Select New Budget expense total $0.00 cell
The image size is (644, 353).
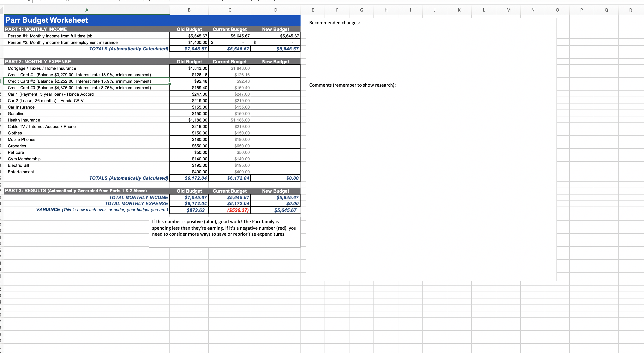(x=276, y=178)
